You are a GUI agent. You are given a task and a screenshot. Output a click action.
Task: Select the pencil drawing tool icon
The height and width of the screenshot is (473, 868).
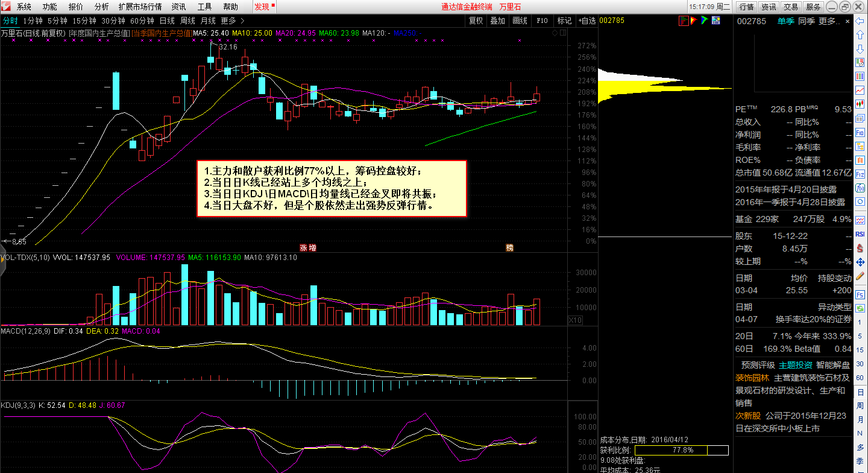[860, 276]
